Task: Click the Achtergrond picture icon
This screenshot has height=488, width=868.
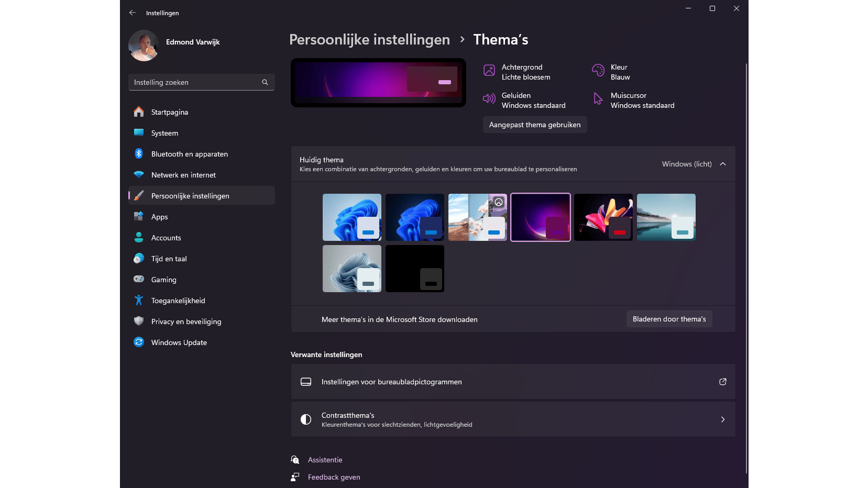Action: [489, 71]
